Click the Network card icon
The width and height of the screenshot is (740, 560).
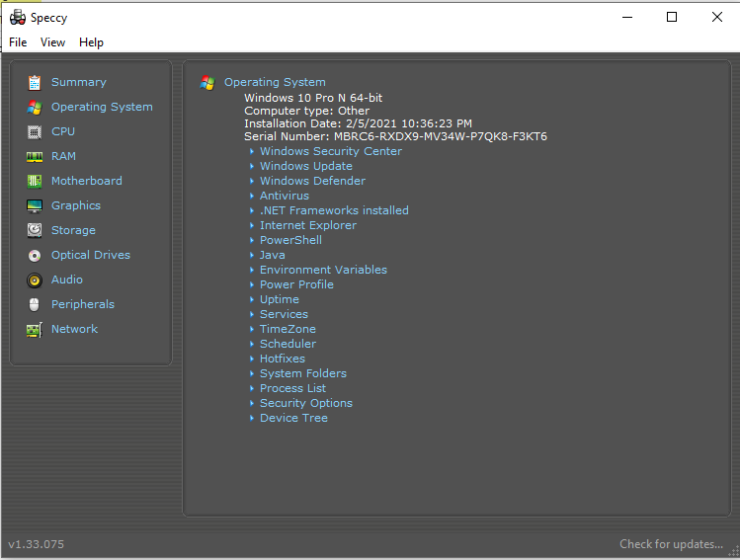[x=35, y=329]
